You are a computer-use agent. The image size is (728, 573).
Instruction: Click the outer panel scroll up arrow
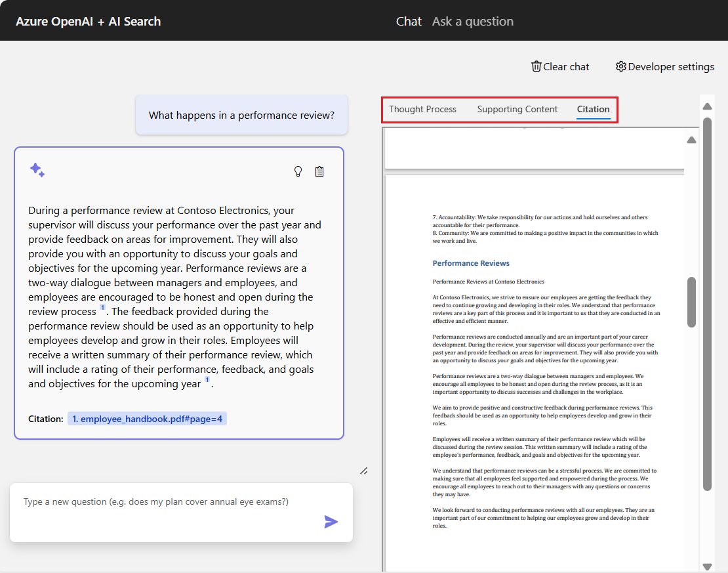(707, 106)
